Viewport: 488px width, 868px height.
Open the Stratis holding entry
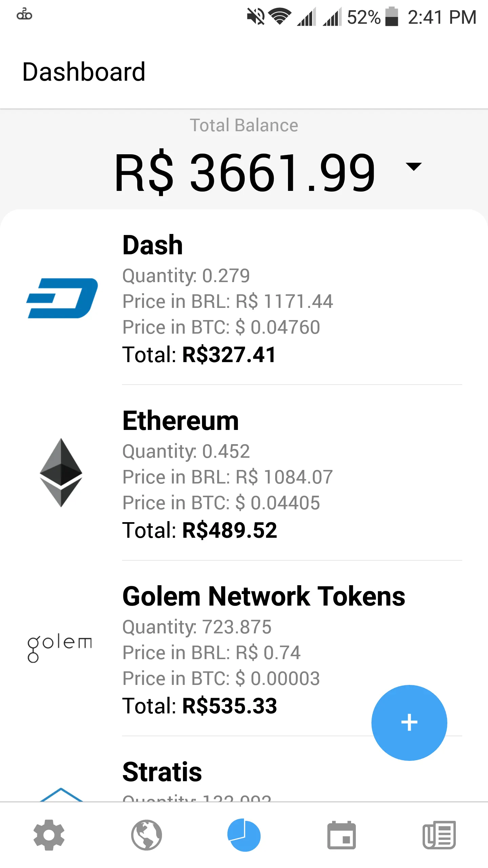tap(244, 769)
